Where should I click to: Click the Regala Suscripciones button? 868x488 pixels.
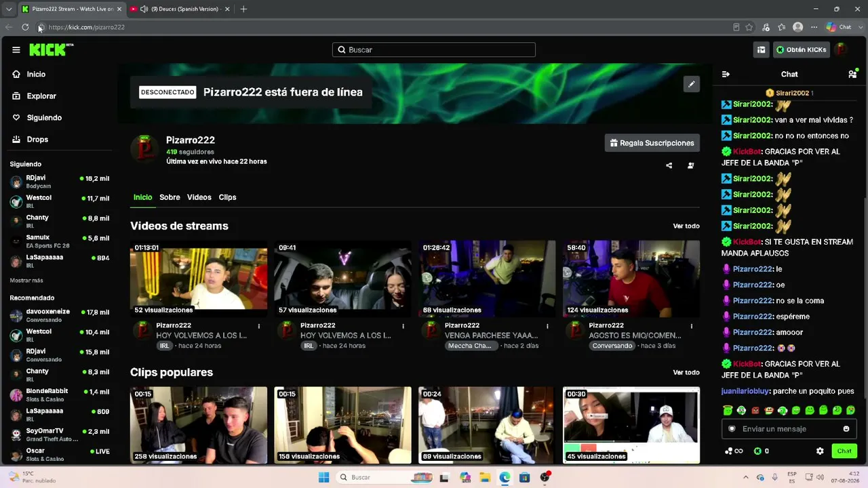pyautogui.click(x=652, y=143)
